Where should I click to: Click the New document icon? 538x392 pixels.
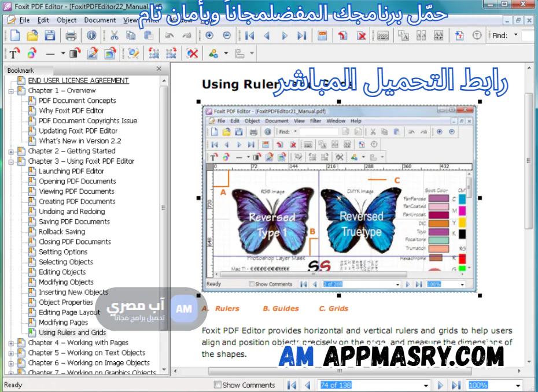pyautogui.click(x=15, y=35)
